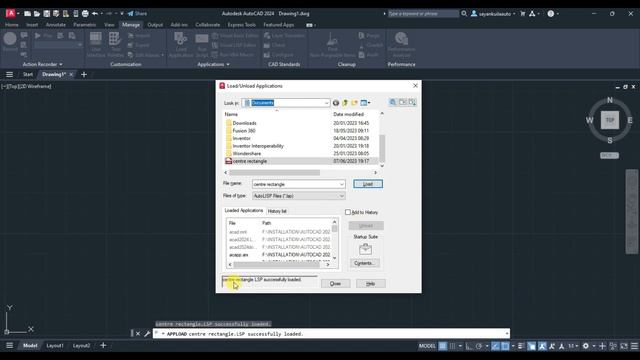This screenshot has height=360, width=640.
Task: Open the Featured Apps ribbon tab
Action: pos(278,24)
